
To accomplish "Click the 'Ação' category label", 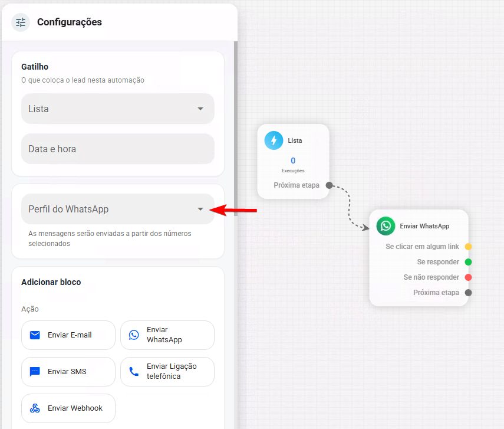I will pos(30,309).
